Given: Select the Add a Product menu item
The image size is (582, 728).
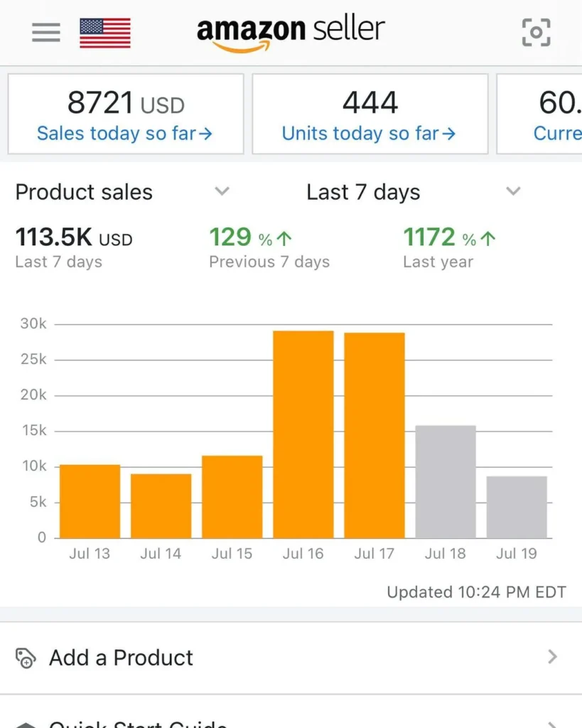Looking at the screenshot, I should click(121, 658).
